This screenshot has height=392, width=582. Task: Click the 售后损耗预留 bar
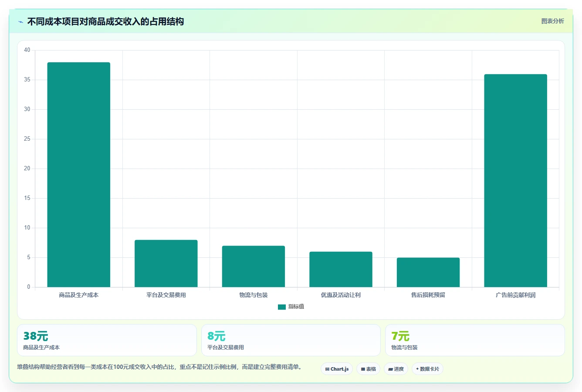pyautogui.click(x=428, y=272)
